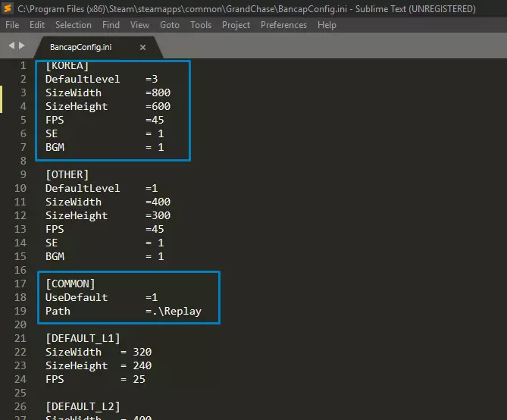507x420 pixels.
Task: Open the Help menu
Action: [x=327, y=25]
